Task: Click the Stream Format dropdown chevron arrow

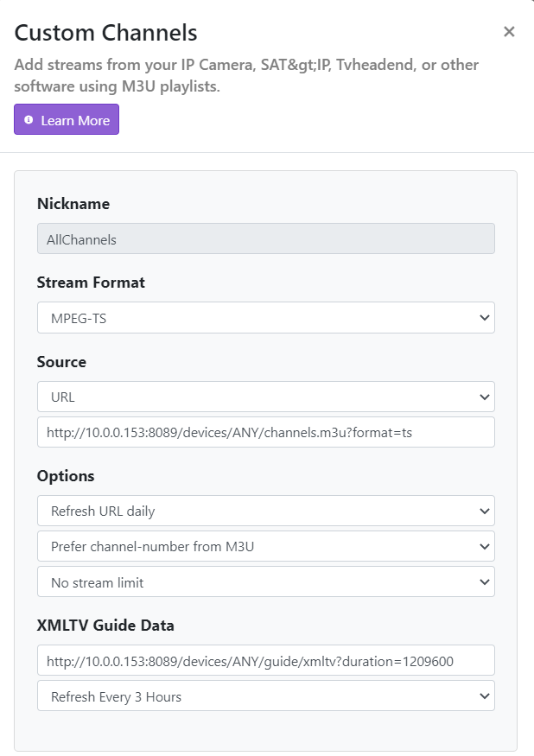Action: [x=485, y=317]
